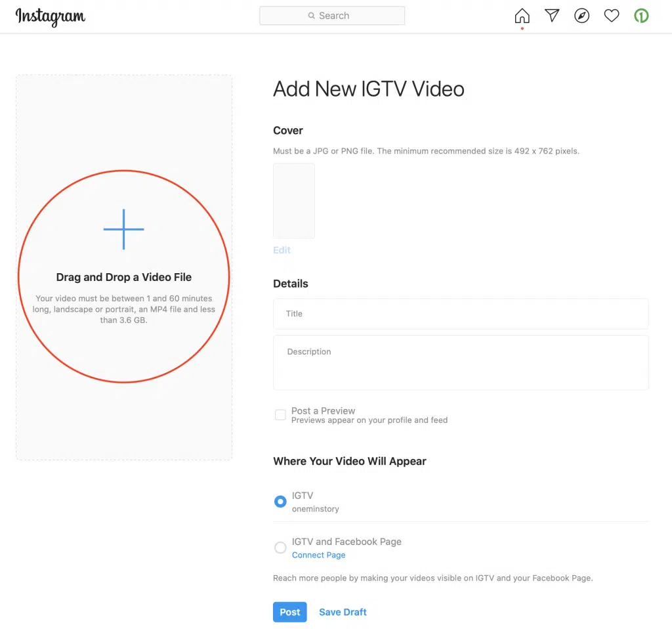The width and height of the screenshot is (672, 629).
Task: Click the video length requirement text
Action: (124, 309)
